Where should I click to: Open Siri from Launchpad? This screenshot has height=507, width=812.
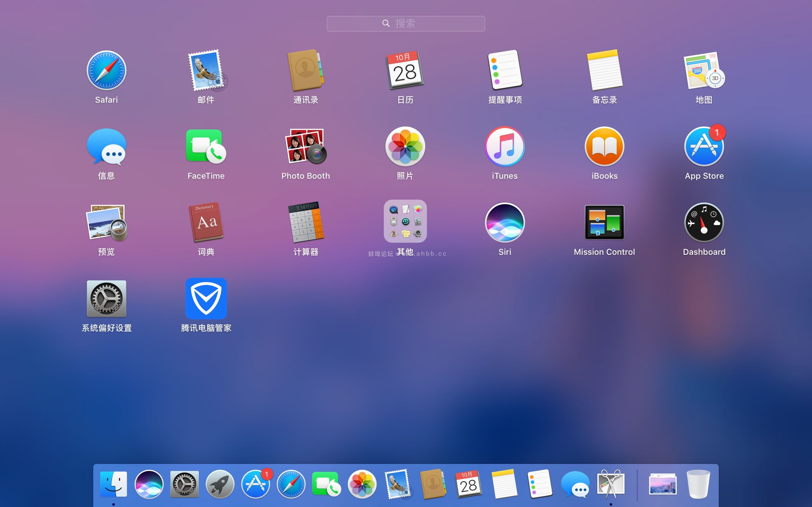[505, 222]
